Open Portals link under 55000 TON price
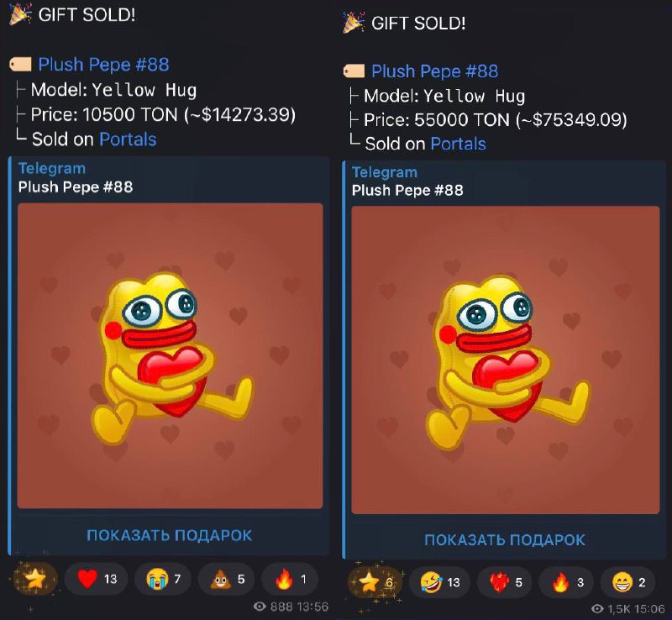This screenshot has width=672, height=620. [x=458, y=144]
